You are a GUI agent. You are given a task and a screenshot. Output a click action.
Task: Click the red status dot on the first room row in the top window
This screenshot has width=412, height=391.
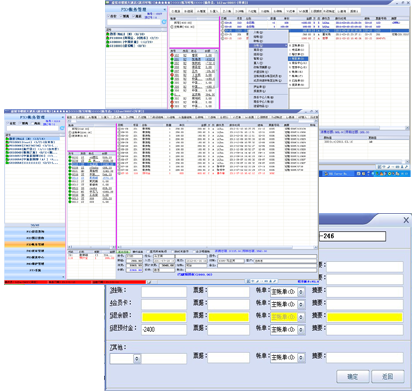point(172,55)
